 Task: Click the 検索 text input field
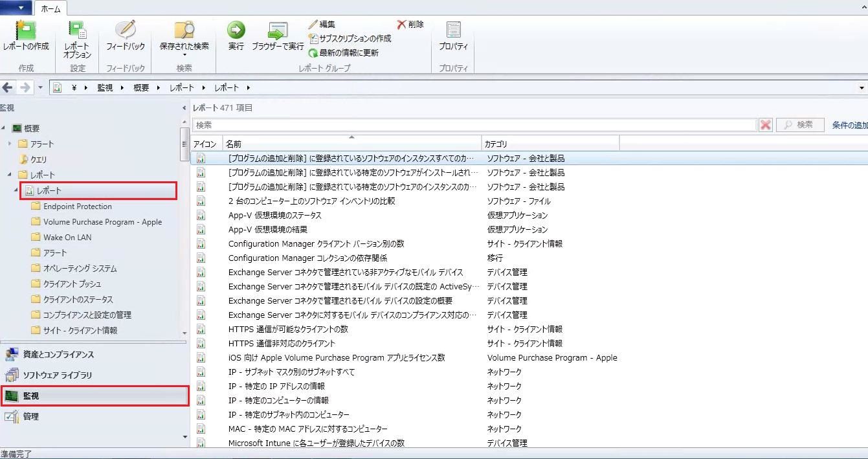[474, 125]
